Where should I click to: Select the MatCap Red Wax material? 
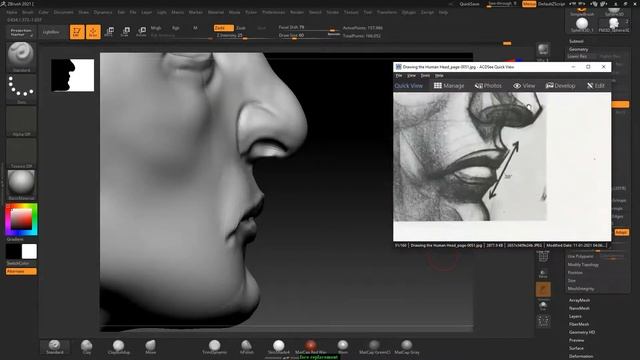[x=311, y=347]
